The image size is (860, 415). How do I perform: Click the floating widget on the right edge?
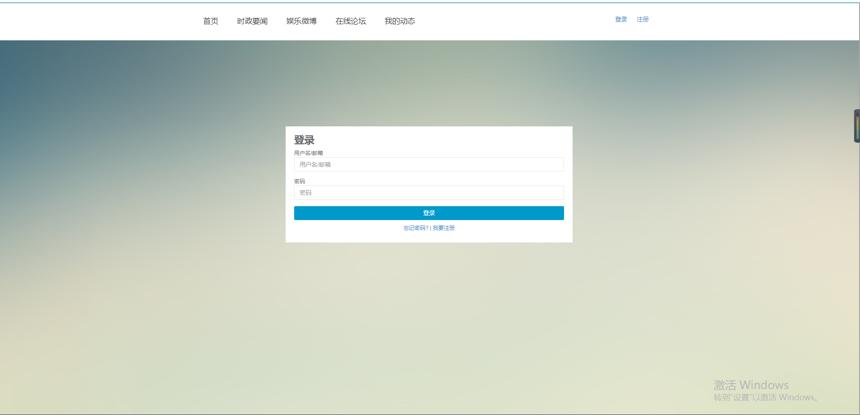tap(857, 126)
